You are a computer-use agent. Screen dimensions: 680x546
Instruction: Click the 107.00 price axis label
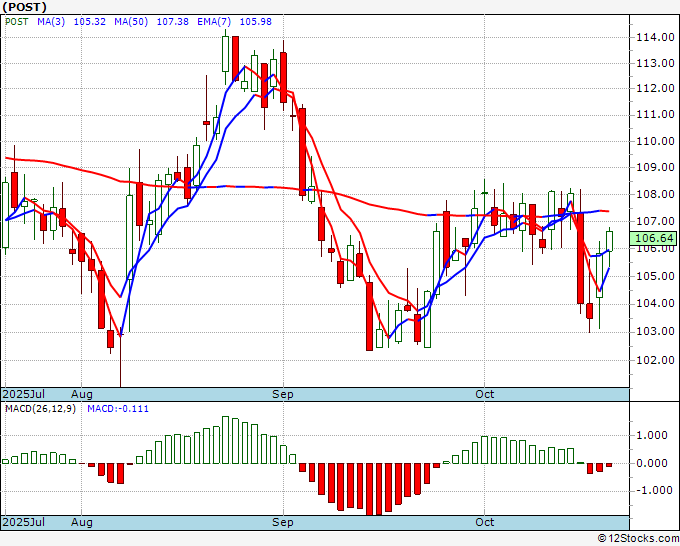click(x=655, y=221)
